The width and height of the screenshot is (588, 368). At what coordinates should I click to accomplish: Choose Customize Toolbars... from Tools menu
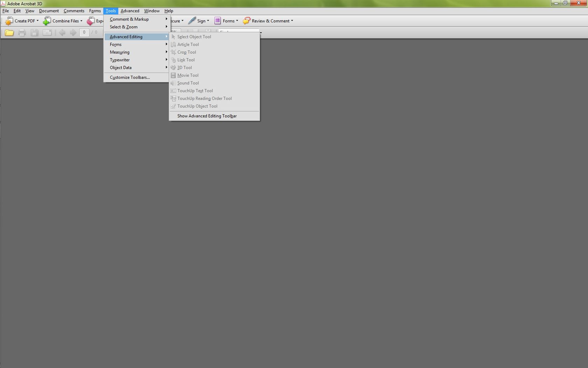click(136, 77)
